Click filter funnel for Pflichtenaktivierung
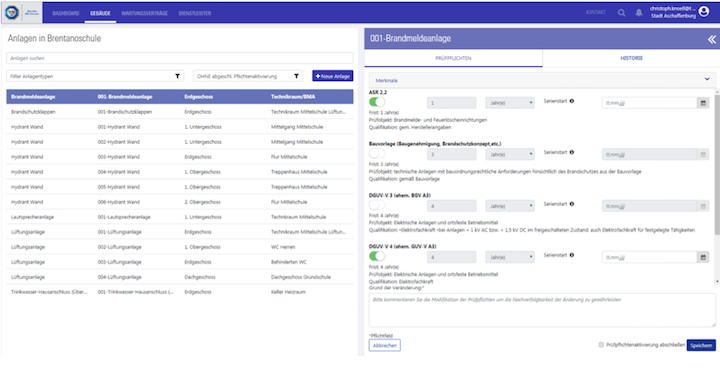This screenshot has width=720, height=370. tap(297, 76)
